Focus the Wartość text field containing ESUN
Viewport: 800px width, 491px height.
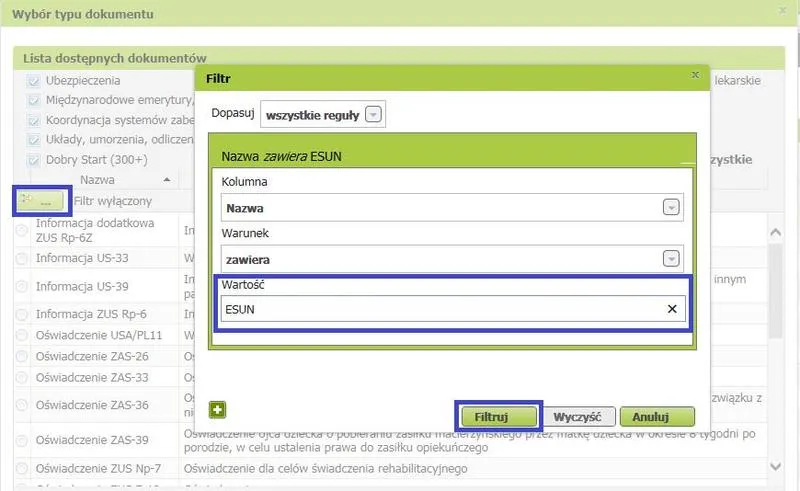click(x=440, y=309)
